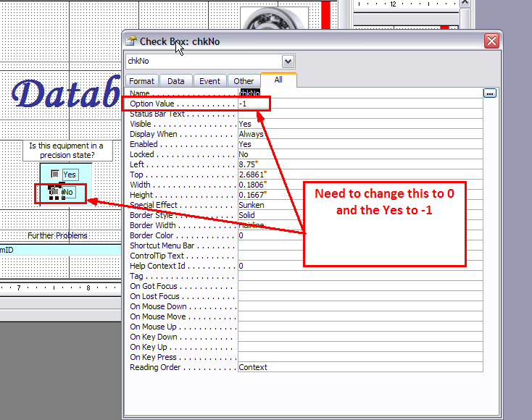Click the On Key Press event field

(360, 357)
